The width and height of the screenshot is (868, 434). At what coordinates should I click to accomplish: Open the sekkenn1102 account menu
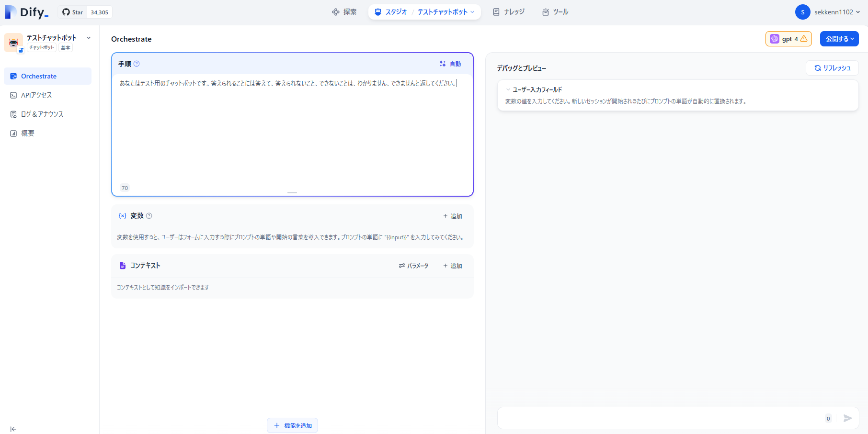837,12
